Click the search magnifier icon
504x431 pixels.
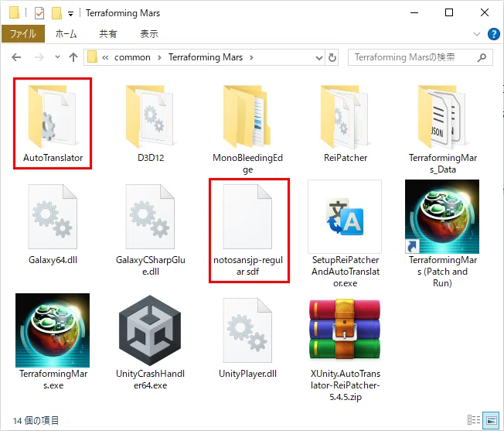(482, 57)
